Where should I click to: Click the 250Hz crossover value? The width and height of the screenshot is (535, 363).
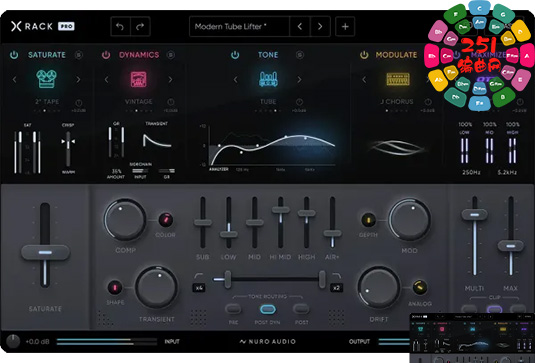471,172
